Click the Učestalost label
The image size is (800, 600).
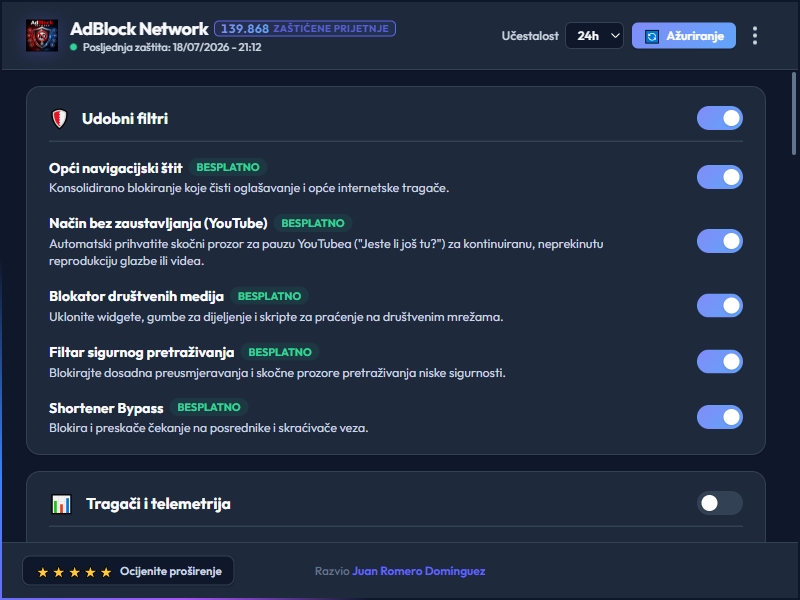click(x=530, y=36)
